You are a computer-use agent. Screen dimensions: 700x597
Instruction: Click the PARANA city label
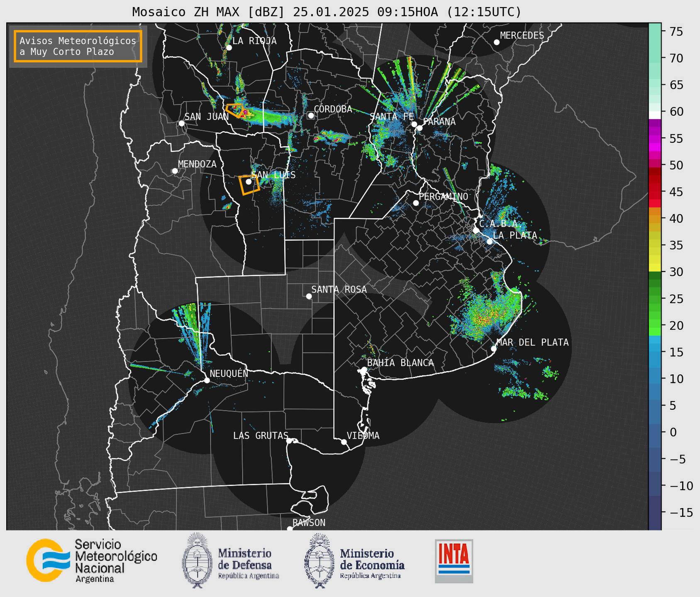point(439,122)
